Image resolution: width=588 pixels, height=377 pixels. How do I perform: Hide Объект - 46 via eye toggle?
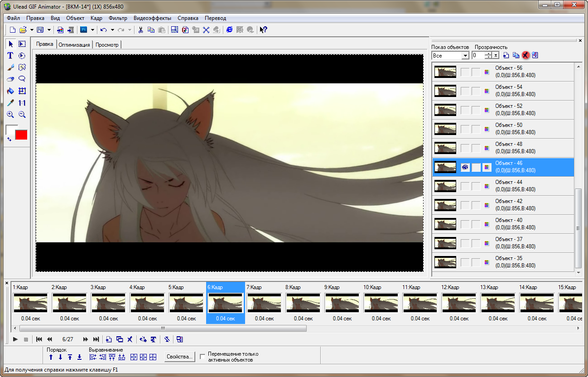click(465, 167)
